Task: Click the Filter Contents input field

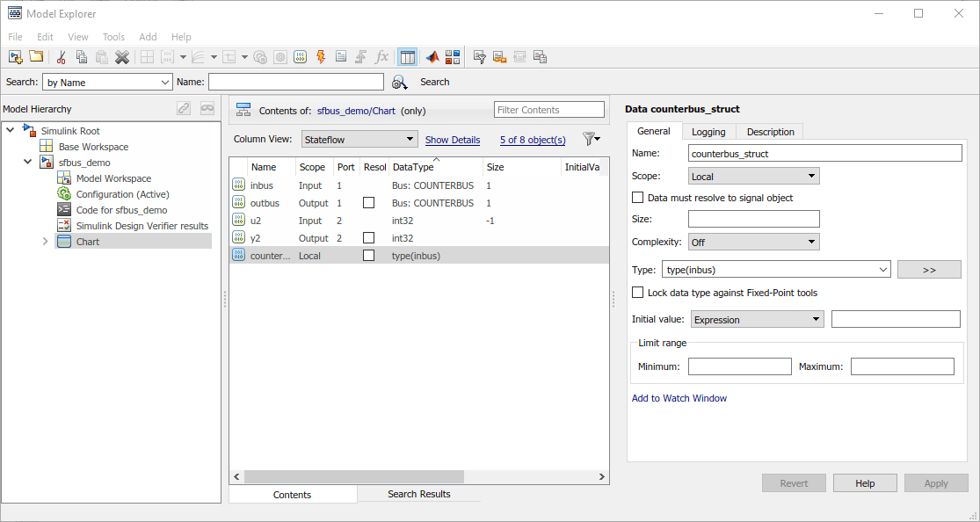Action: tap(549, 110)
